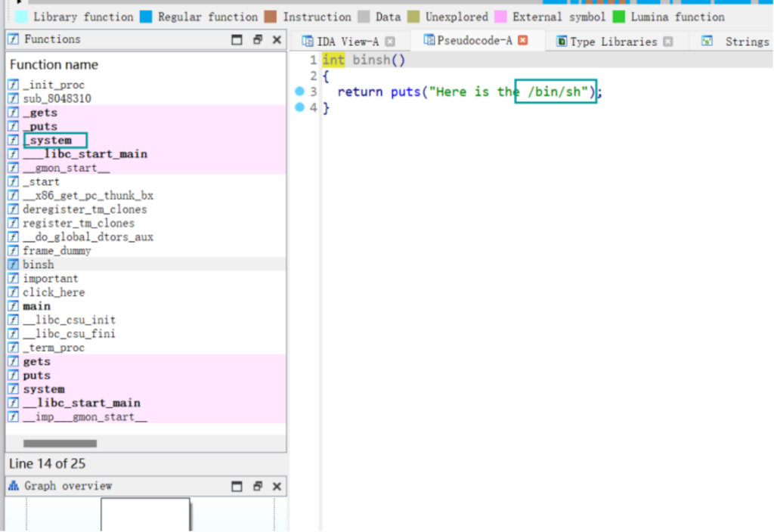
Task: Select the _system function in list
Action: [48, 141]
